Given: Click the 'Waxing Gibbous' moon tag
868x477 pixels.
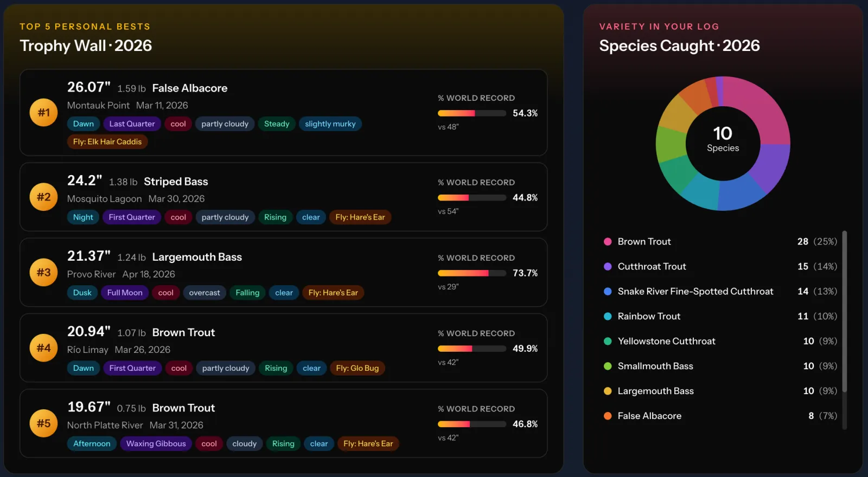Looking at the screenshot, I should coord(156,443).
